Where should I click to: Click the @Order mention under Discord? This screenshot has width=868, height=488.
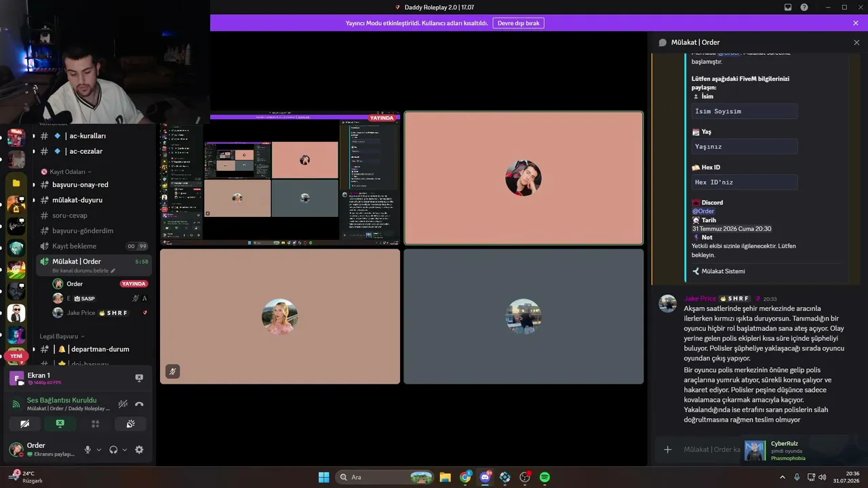tap(703, 211)
